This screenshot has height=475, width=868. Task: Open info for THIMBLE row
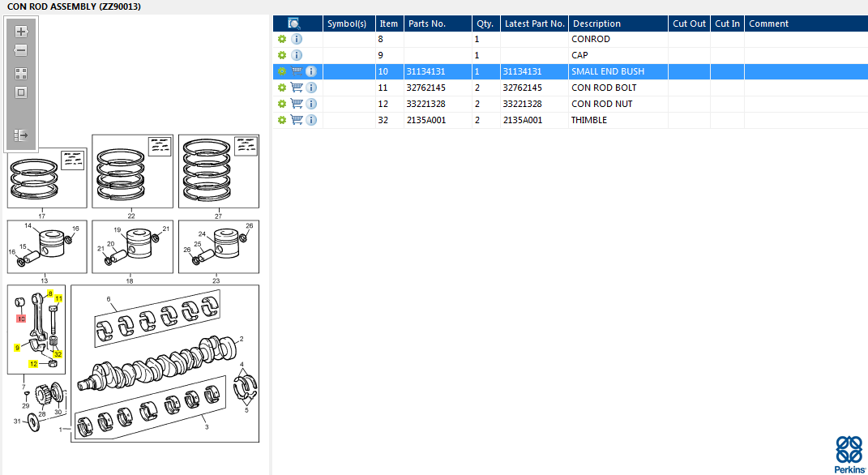click(311, 120)
